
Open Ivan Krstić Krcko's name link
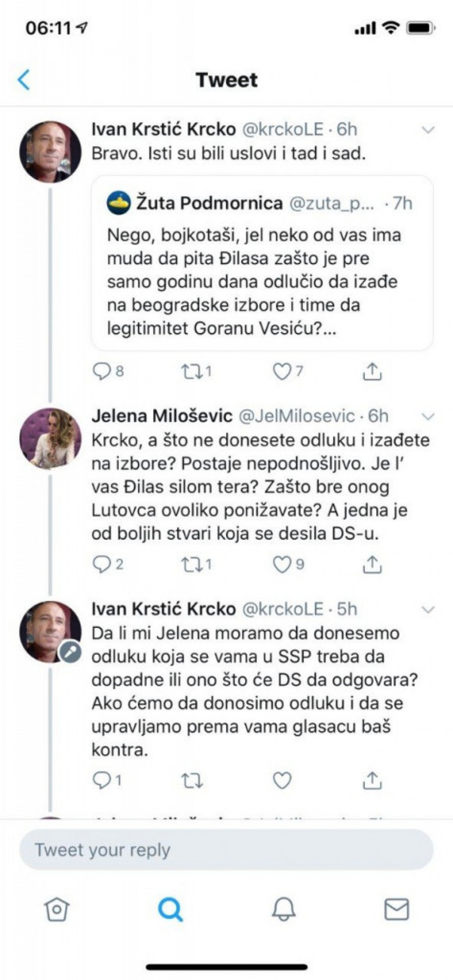[164, 129]
